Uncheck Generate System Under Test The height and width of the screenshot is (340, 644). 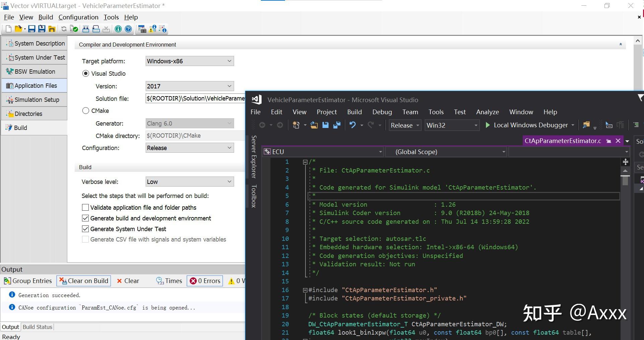(x=85, y=229)
